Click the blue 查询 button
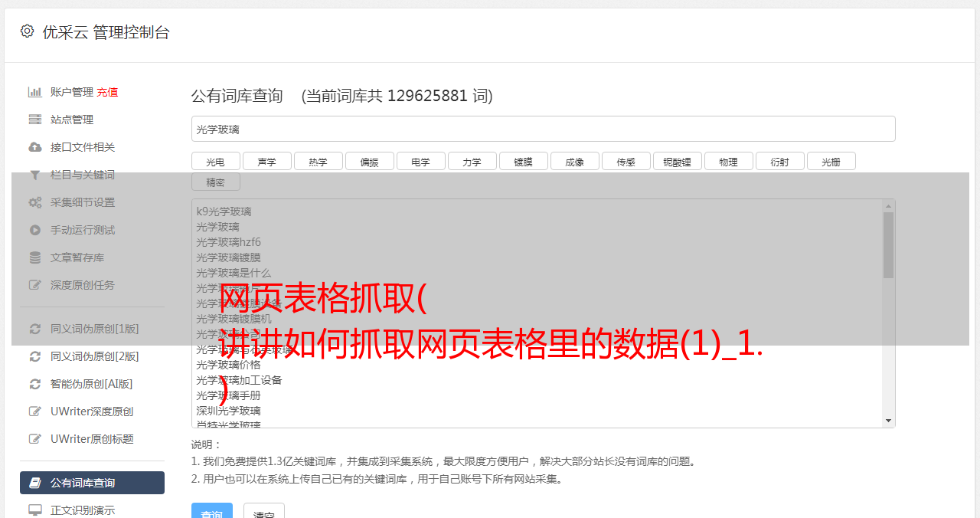Viewport: 980px width, 518px height. 212,510
